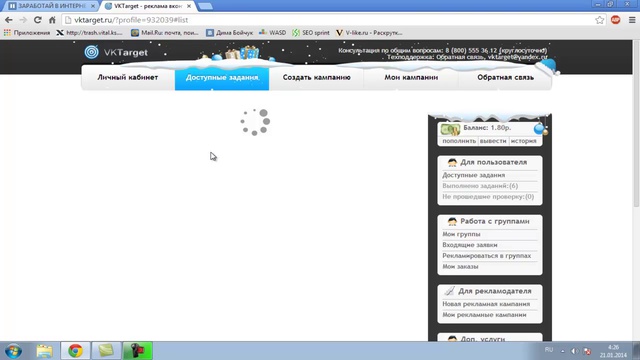Open the trash.vital.ks bookmark
The height and width of the screenshot is (360, 640).
coord(89,33)
